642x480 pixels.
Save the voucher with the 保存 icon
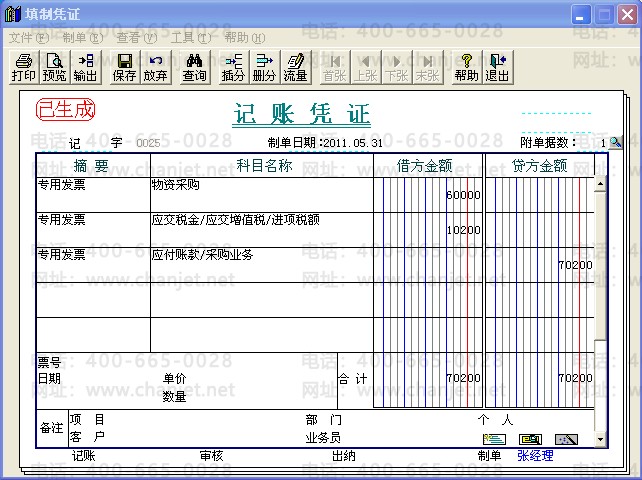(125, 67)
